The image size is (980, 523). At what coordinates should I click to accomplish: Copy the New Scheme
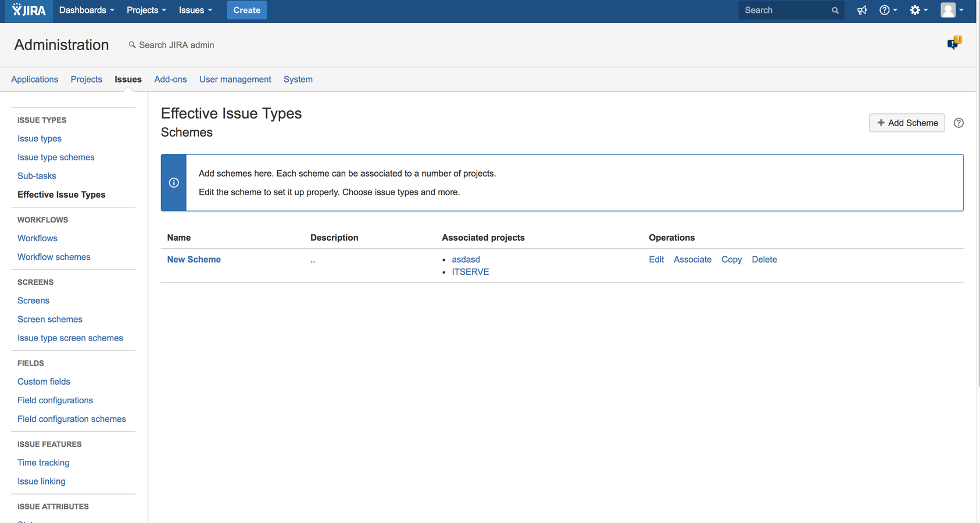coord(731,259)
